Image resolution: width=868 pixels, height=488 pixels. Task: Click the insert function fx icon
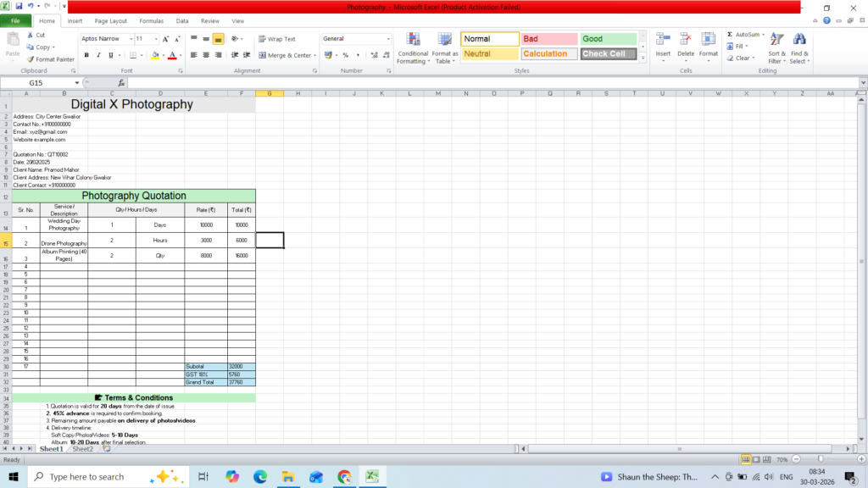pos(121,83)
